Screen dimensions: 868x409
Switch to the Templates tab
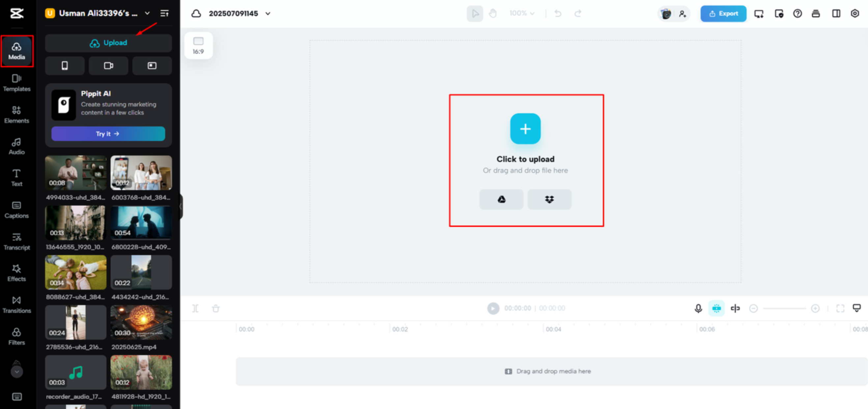[16, 83]
